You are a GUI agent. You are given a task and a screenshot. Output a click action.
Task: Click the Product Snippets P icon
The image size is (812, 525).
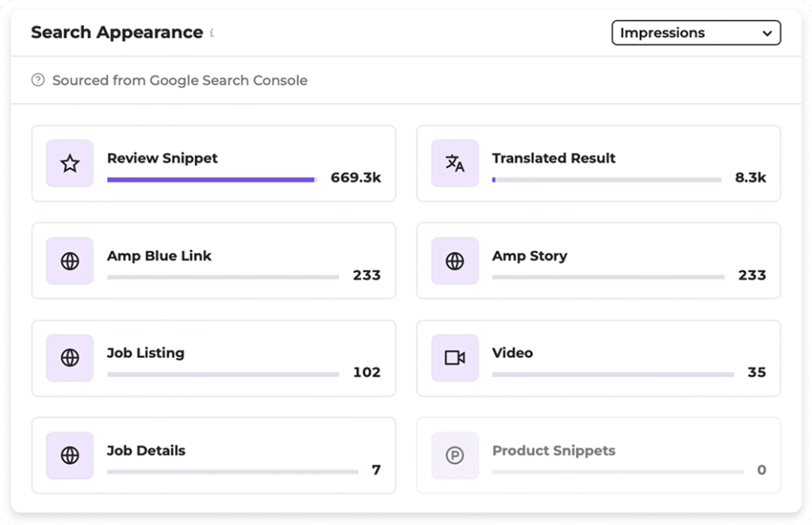(454, 455)
